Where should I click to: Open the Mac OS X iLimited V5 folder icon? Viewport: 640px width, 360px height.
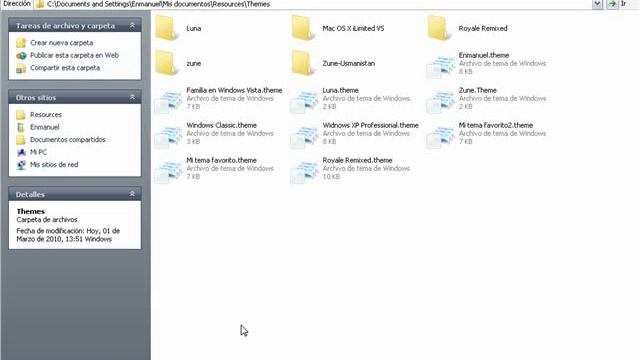point(304,28)
